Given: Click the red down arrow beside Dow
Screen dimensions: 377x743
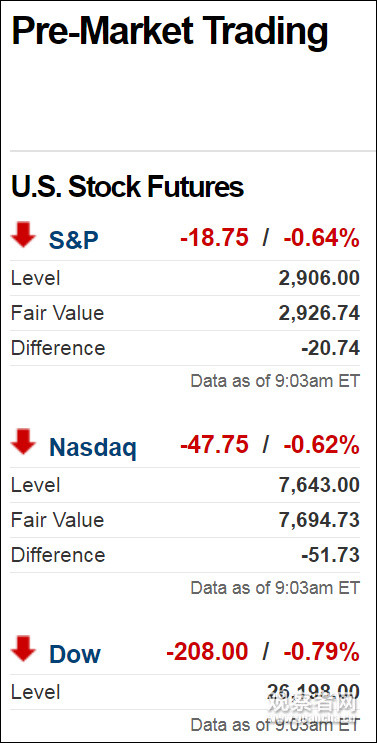Looking at the screenshot, I should (x=24, y=649).
